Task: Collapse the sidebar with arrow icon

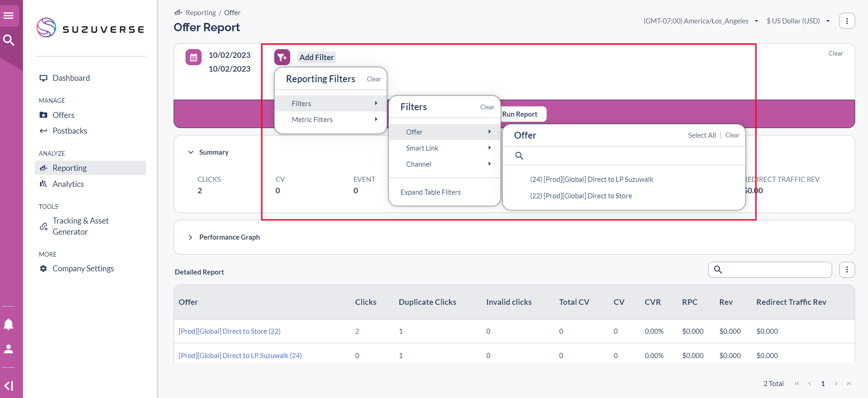Action: point(9,386)
